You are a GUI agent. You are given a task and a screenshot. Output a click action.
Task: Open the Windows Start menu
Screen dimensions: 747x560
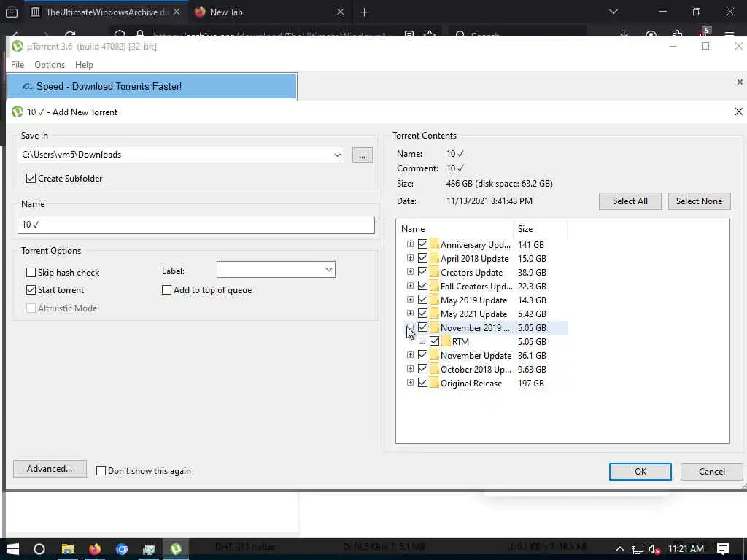coord(13,549)
